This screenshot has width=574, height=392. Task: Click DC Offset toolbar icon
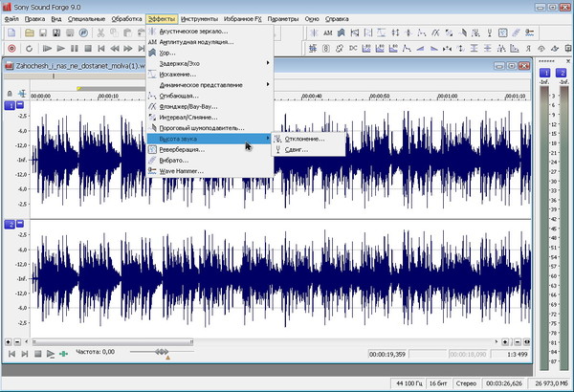click(x=353, y=48)
